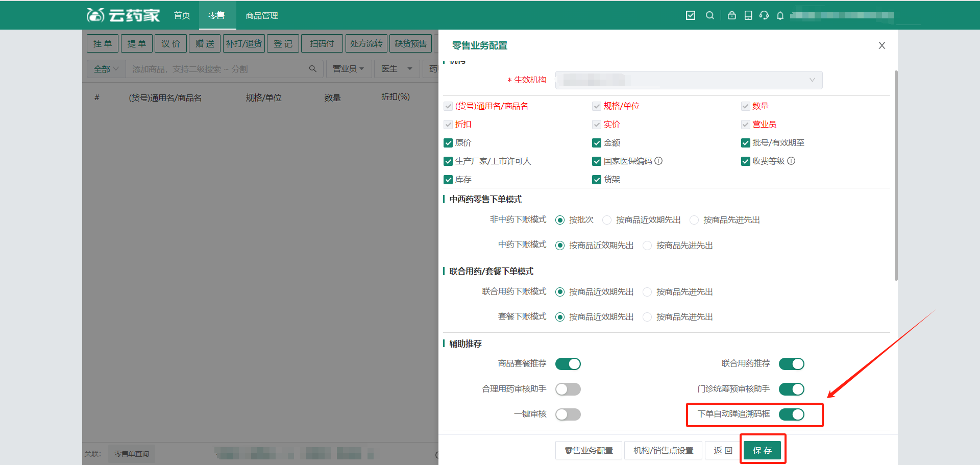
Task: Open 机构/销售点设置 button
Action: pos(664,450)
